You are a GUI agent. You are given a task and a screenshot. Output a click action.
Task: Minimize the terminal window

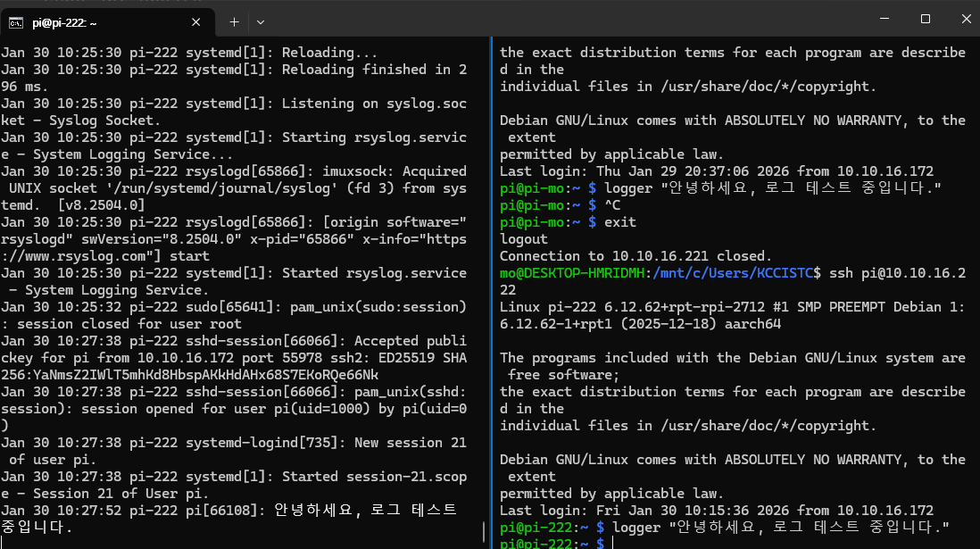tap(884, 19)
